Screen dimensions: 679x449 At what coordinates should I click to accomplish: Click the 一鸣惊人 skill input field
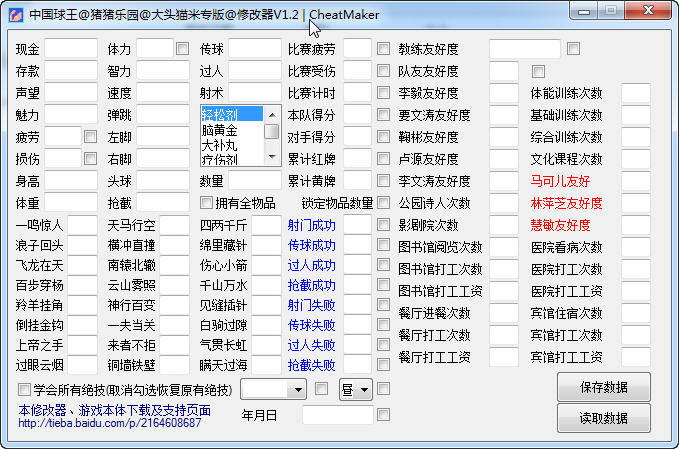(x=82, y=225)
